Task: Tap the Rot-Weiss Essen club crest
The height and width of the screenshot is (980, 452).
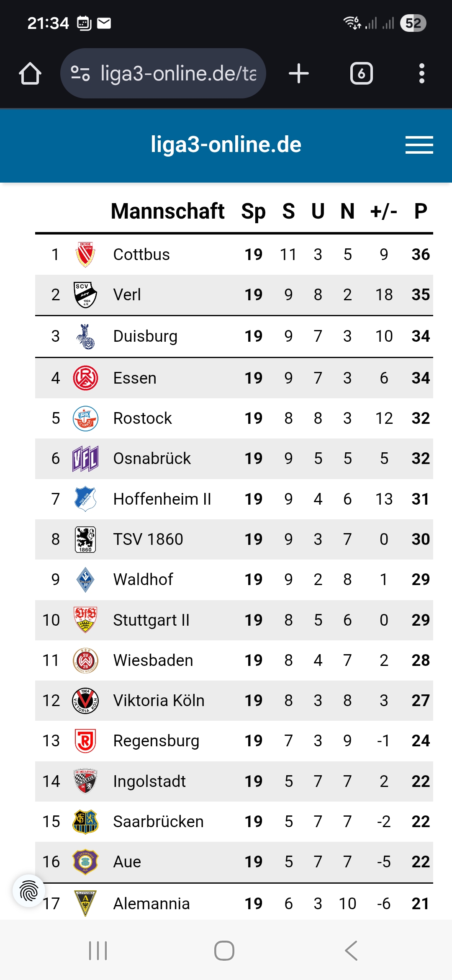Action: (x=85, y=378)
